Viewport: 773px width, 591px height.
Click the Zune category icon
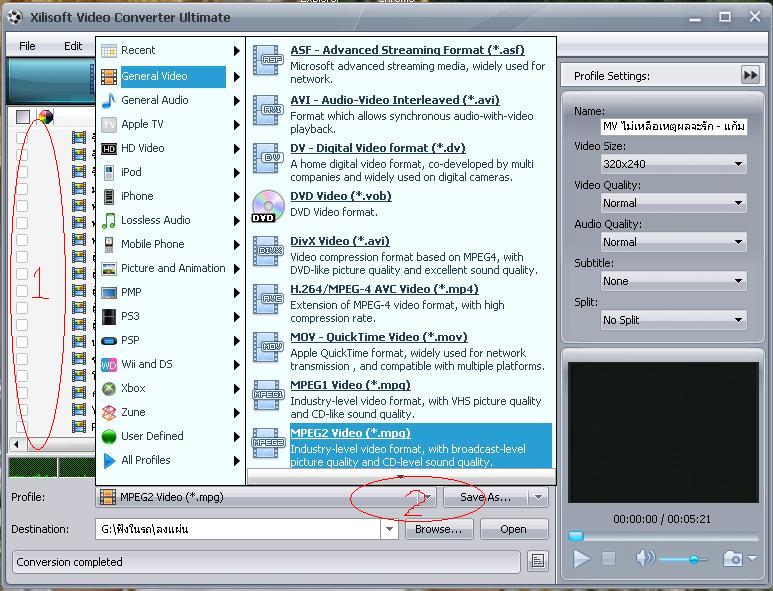click(108, 413)
